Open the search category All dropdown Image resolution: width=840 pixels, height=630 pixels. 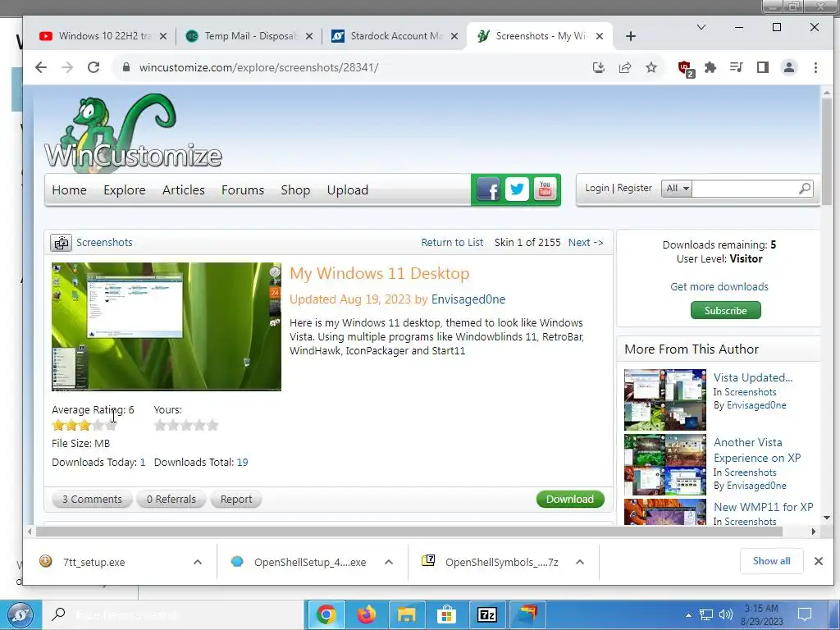677,189
